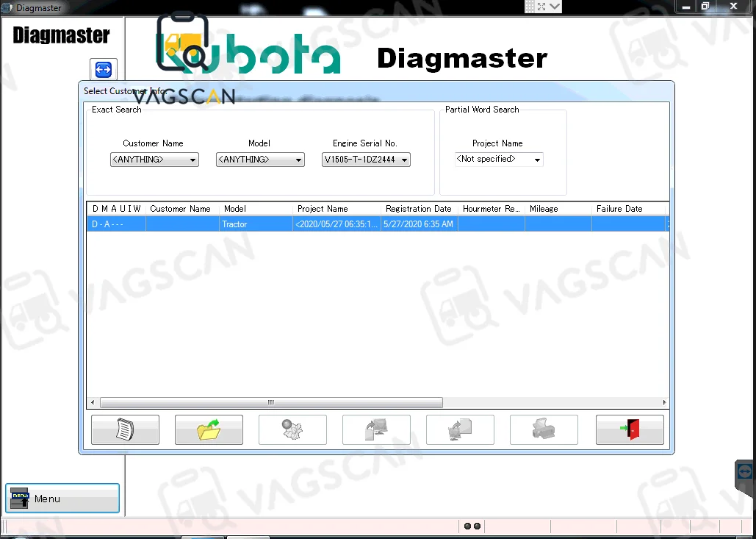Click the grid dots icon in title bar
The image size is (756, 539).
[x=530, y=7]
